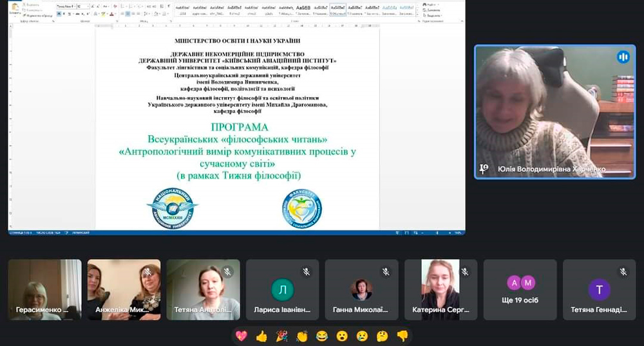
Task: Click the Copy button in Clipboard group
Action: point(33,10)
